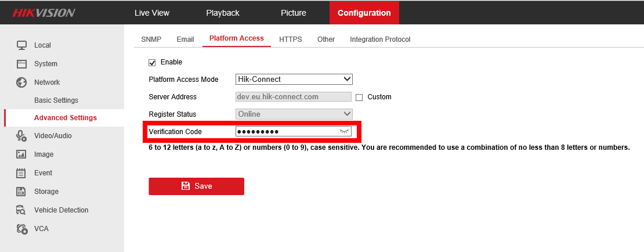The height and width of the screenshot is (252, 644).
Task: Click the Network globe icon
Action: point(21,82)
